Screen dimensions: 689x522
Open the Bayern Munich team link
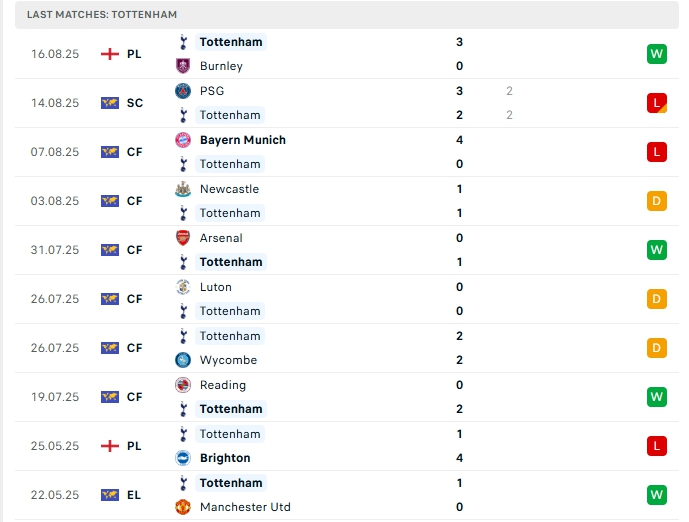pyautogui.click(x=242, y=140)
